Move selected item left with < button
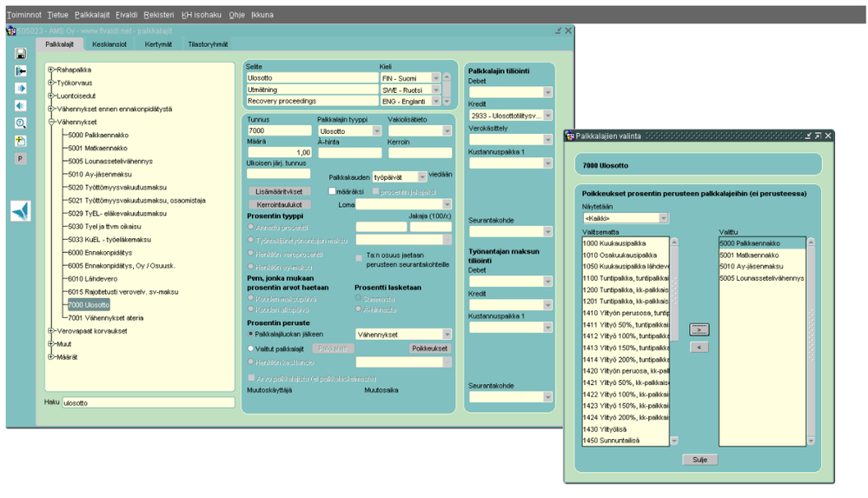868x498 pixels. pos(699,348)
